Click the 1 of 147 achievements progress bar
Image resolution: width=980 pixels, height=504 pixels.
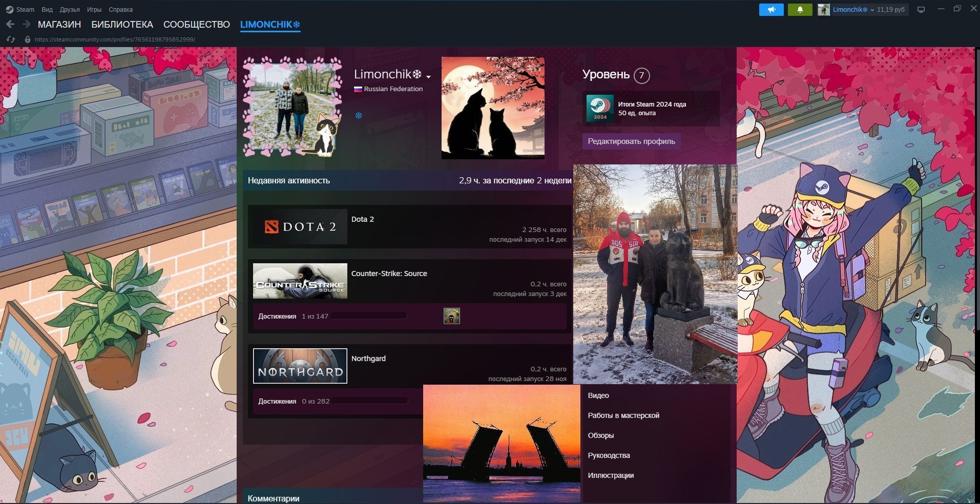tap(369, 316)
